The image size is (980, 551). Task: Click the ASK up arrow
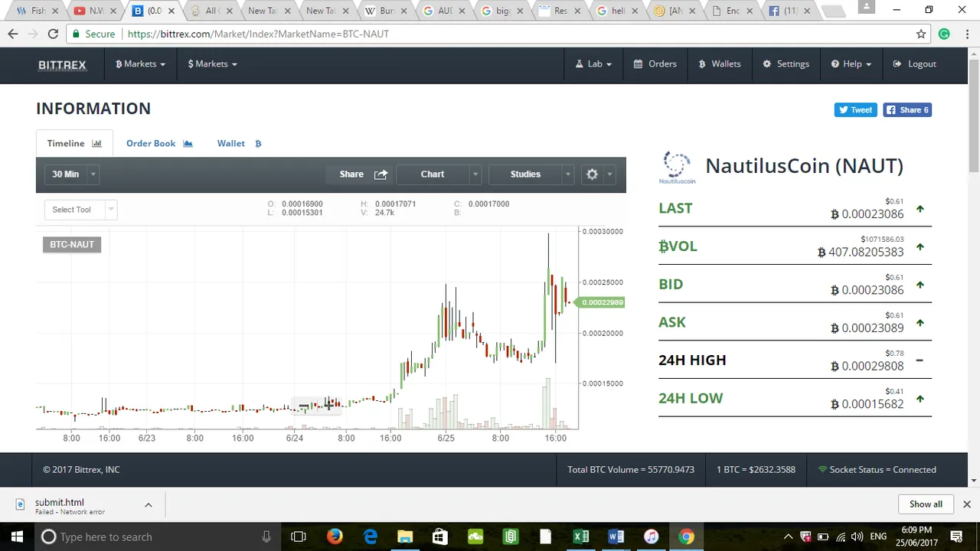point(920,323)
